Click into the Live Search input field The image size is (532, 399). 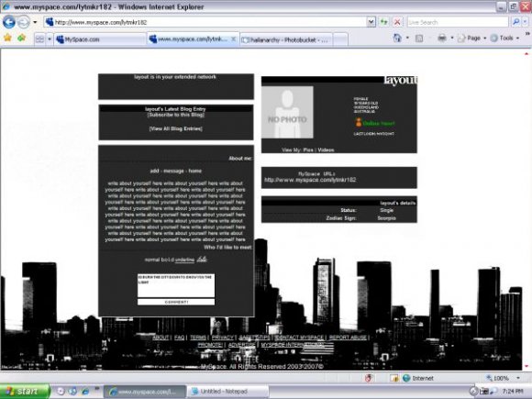[x=458, y=22]
